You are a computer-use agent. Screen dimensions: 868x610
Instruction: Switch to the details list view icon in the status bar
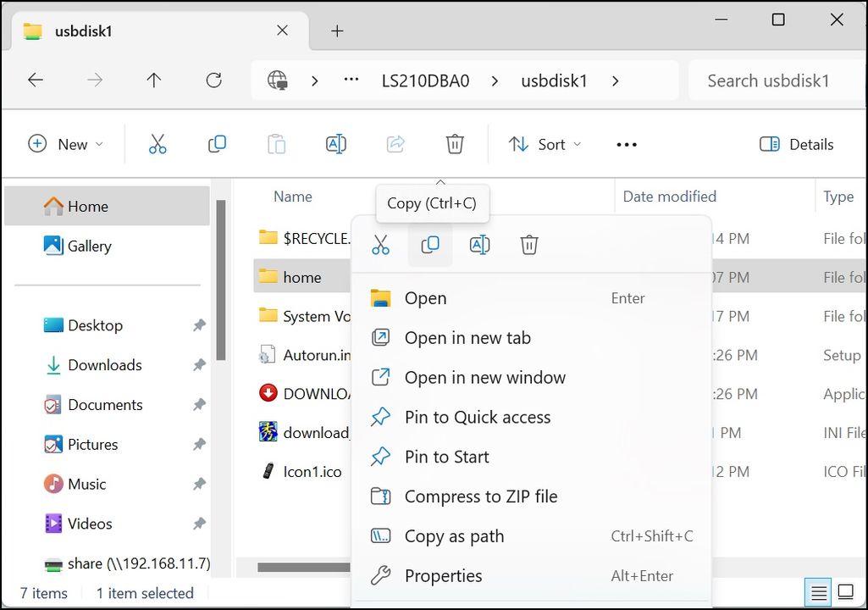819,592
